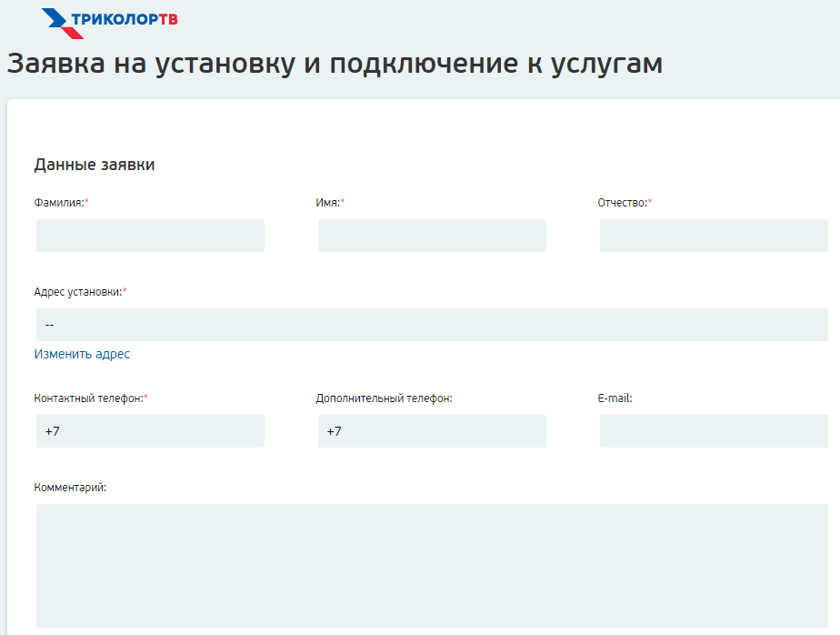Click the Имя field label
840x635 pixels.
click(x=327, y=203)
